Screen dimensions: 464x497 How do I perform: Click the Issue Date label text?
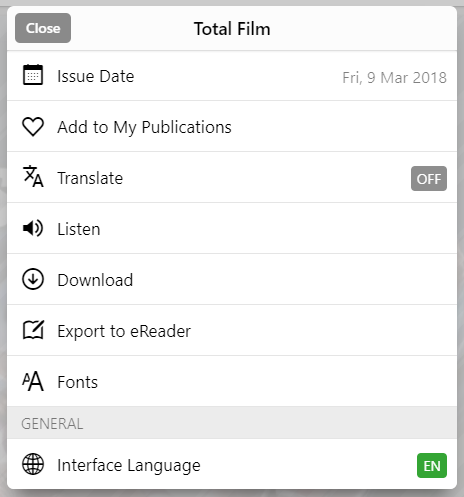pos(96,76)
